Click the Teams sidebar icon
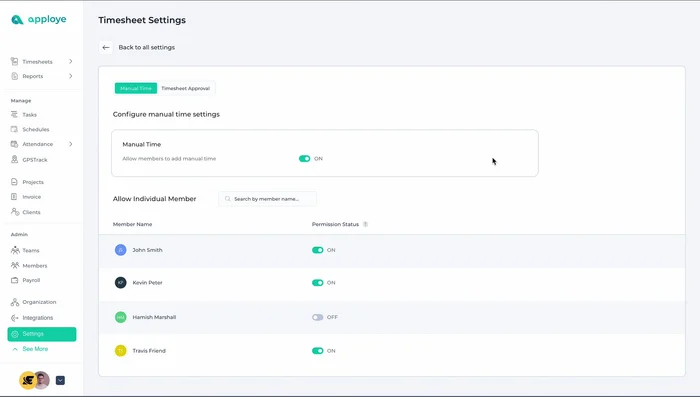Image resolution: width=700 pixels, height=397 pixels. [x=15, y=250]
